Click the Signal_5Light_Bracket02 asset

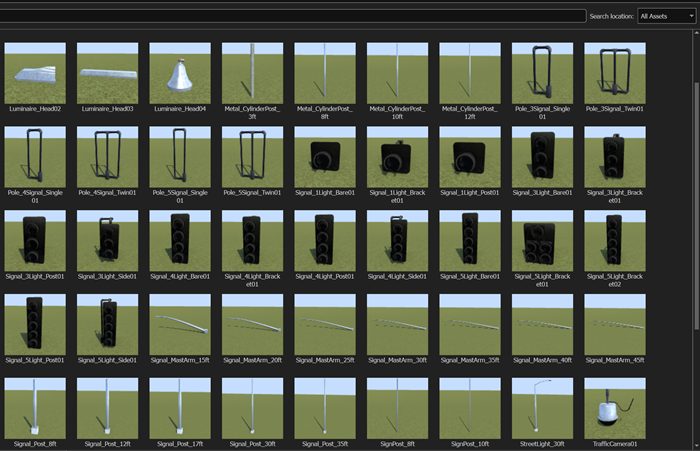pos(615,241)
